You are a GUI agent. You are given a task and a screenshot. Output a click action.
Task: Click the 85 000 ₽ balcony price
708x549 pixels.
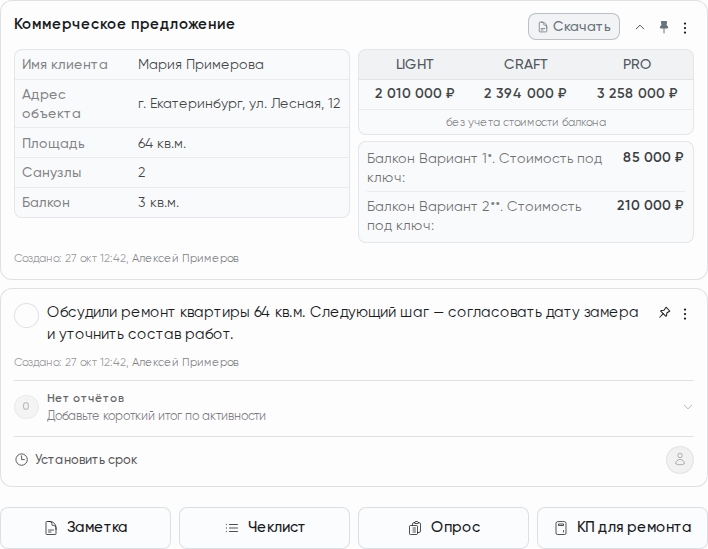(x=653, y=157)
